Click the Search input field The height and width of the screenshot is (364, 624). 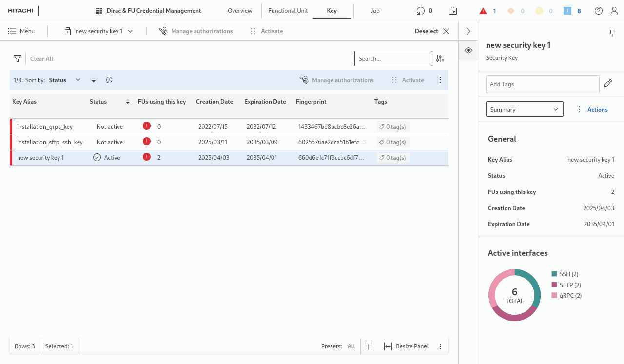coord(393,58)
